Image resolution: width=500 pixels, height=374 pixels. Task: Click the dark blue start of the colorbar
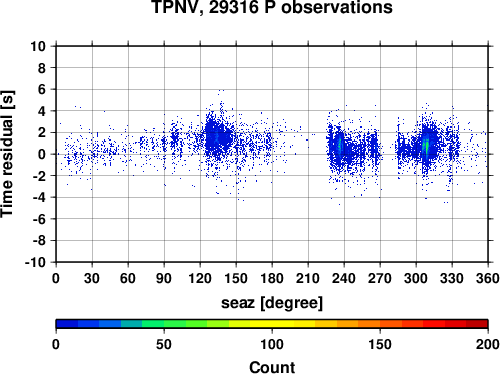(67, 324)
